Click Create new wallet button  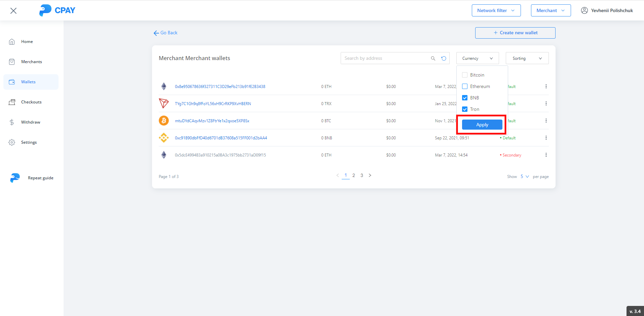515,33
